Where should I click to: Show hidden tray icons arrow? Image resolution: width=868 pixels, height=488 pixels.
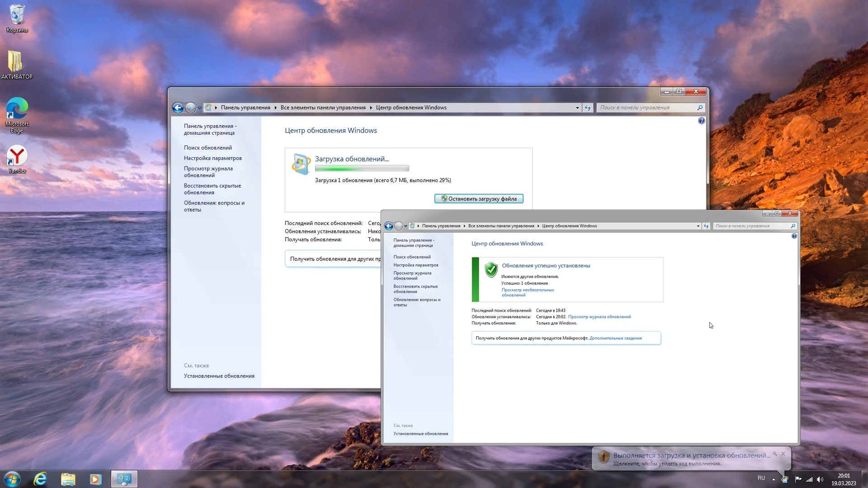(774, 479)
